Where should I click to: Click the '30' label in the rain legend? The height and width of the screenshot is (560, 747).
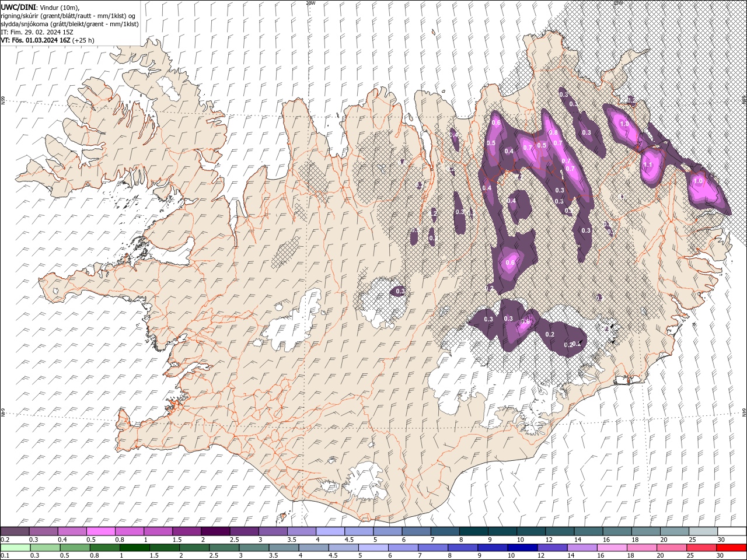tap(720, 556)
